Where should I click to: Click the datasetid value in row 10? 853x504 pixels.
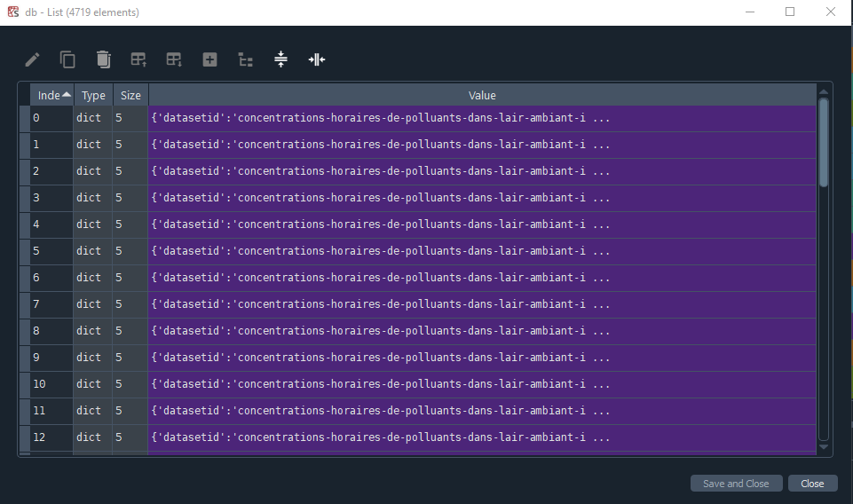[x=482, y=384]
